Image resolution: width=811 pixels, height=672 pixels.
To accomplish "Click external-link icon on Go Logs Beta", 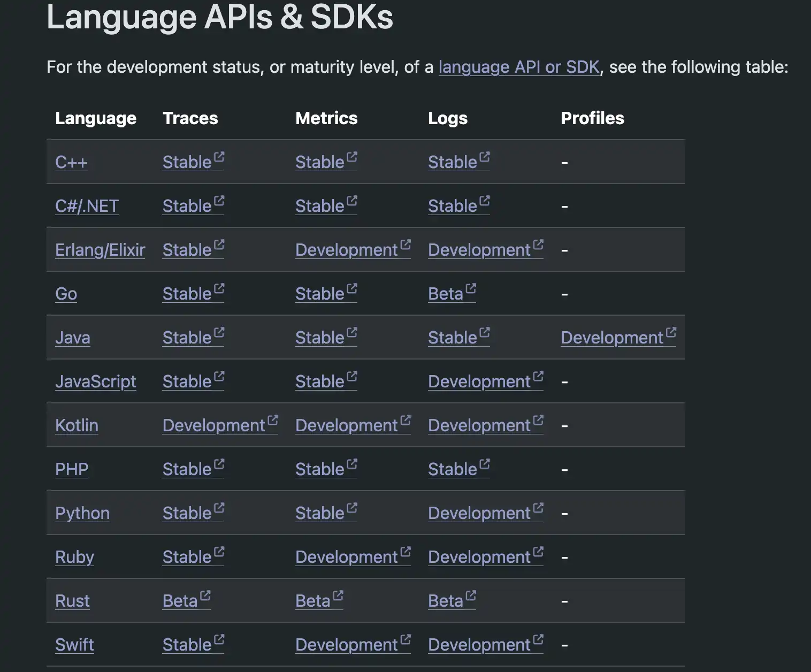I will 471,288.
